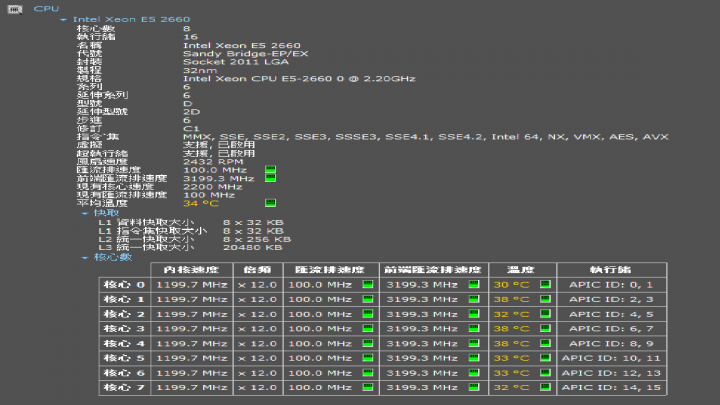Screen dimensions: 720x405
Task: Click front bus speed graph icon in 核心 0 row
Action: click(x=474, y=284)
